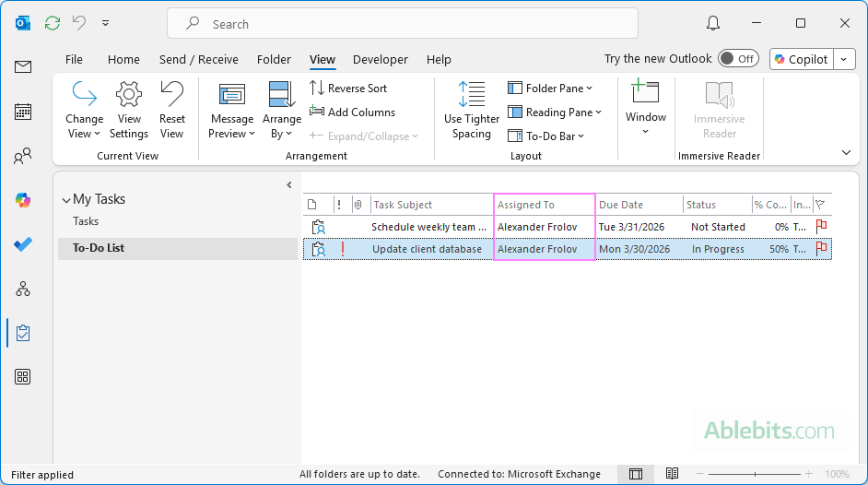Open the Org Explorer sidebar icon

click(23, 289)
